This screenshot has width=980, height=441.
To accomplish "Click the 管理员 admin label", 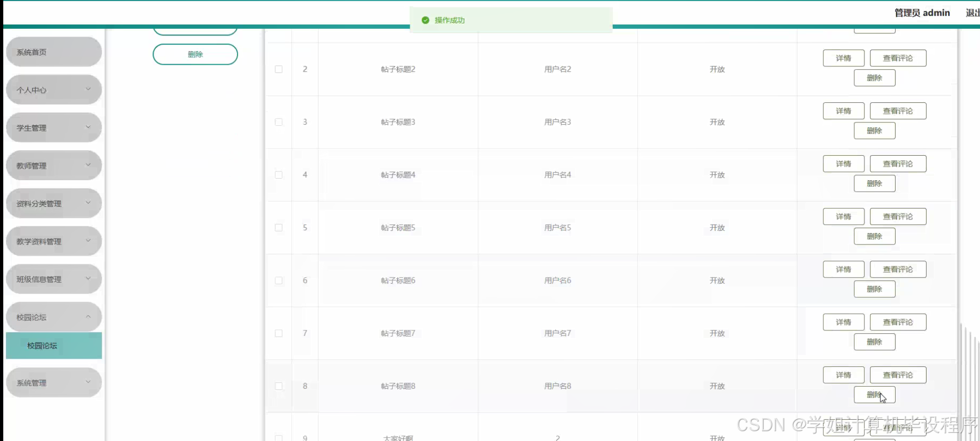I will (922, 13).
